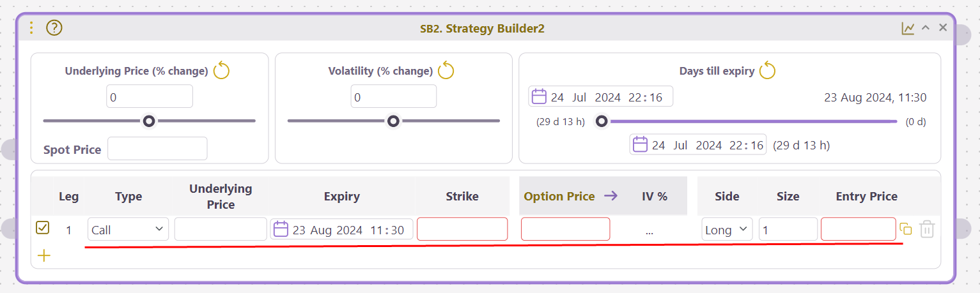Click the arrow between Option Price and IV
This screenshot has height=293, width=980.
pos(611,196)
